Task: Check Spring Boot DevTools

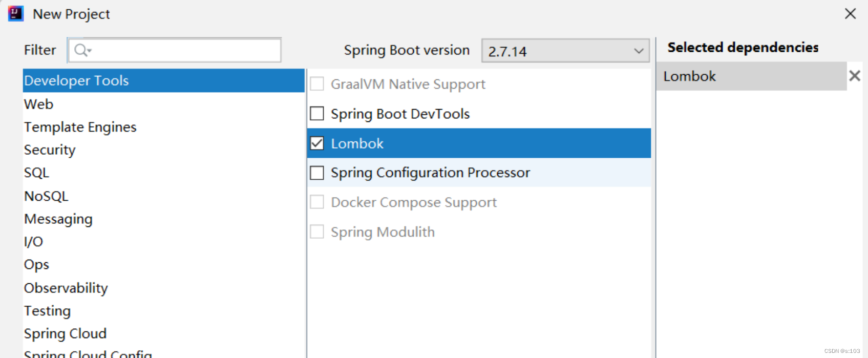Action: tap(317, 113)
